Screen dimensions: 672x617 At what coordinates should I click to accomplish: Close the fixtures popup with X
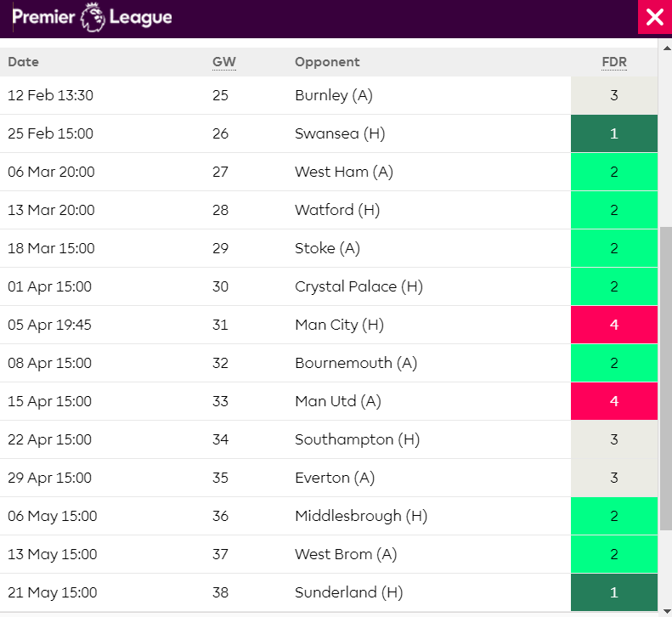654,18
